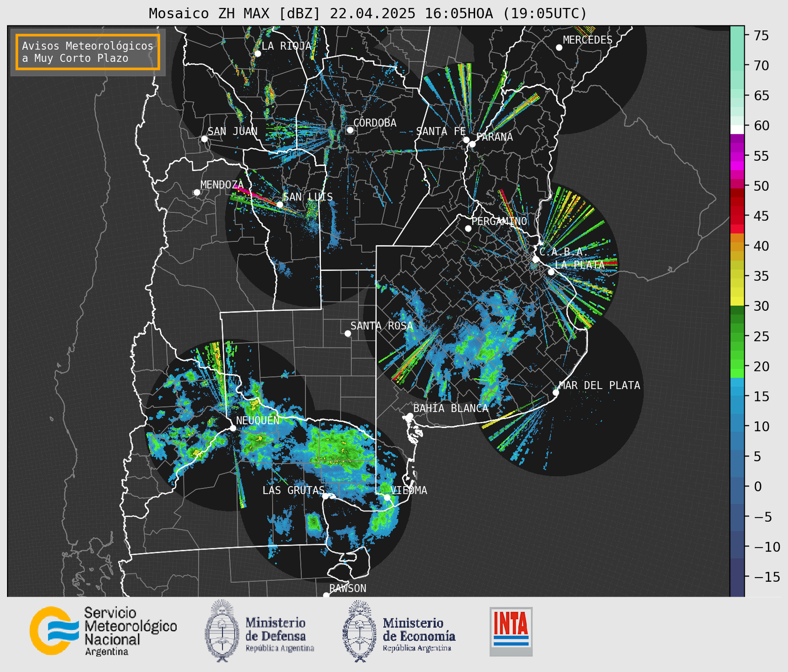Select the Mar del Plata city marker

(556, 393)
